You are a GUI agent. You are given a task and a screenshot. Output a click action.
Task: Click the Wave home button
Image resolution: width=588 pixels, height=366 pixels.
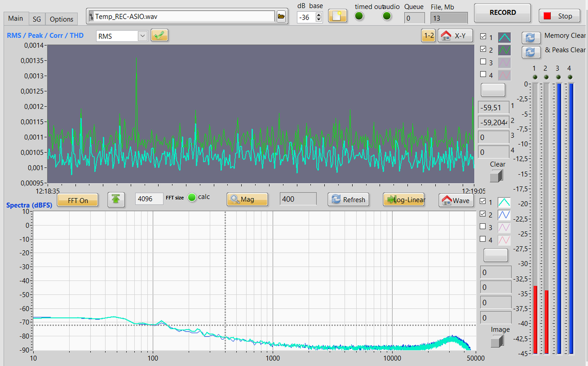[455, 200]
